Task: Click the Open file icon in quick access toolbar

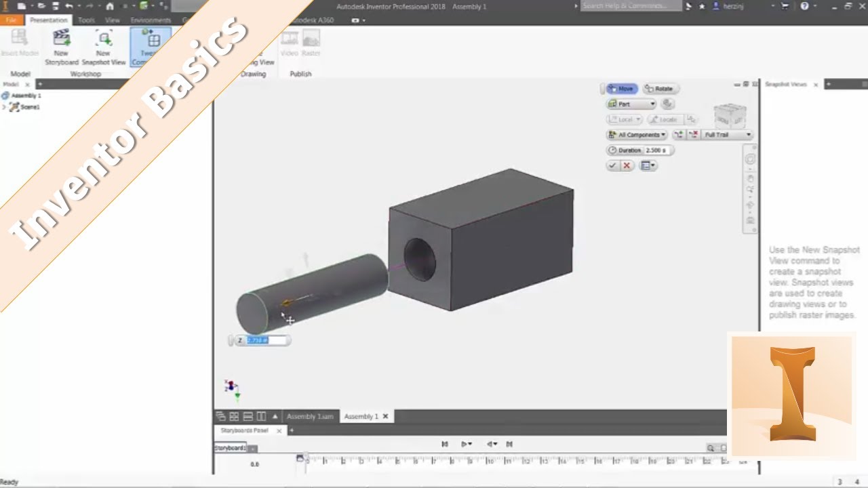Action: 42,6
